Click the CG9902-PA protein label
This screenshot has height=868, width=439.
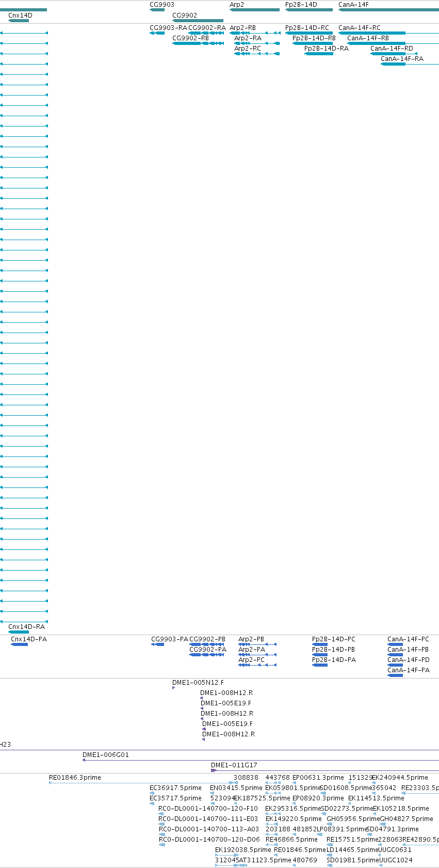tap(208, 650)
